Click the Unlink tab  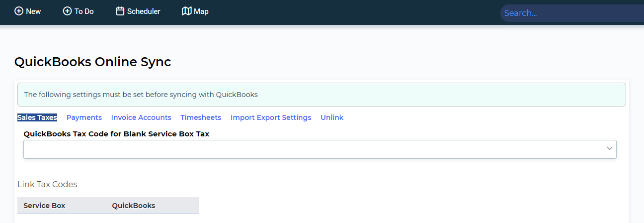332,117
